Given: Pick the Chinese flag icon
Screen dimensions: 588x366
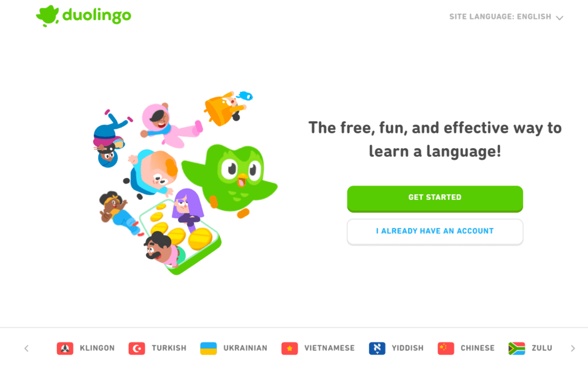Looking at the screenshot, I should 446,348.
